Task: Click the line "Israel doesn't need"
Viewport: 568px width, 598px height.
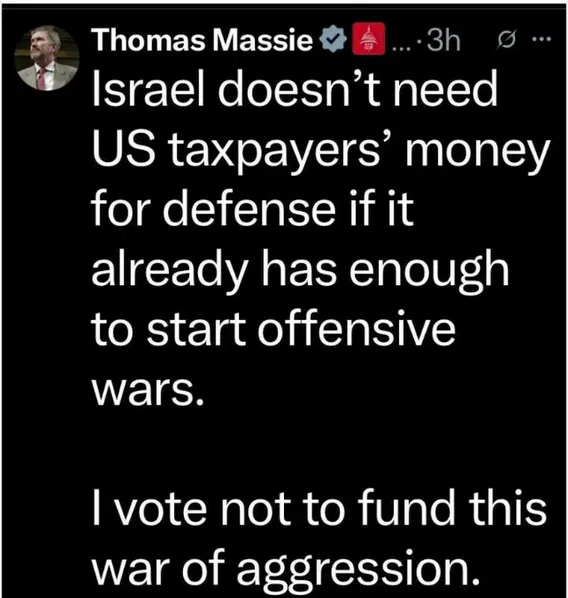Action: click(295, 90)
